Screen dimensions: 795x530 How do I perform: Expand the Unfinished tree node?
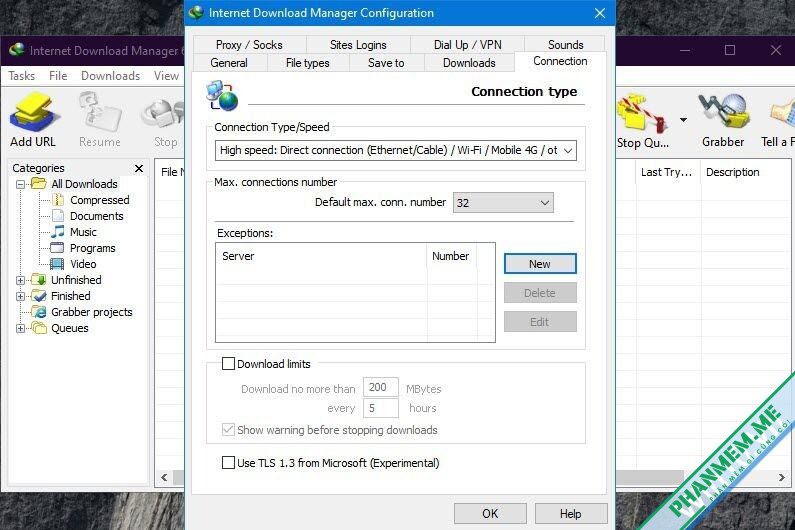20,280
